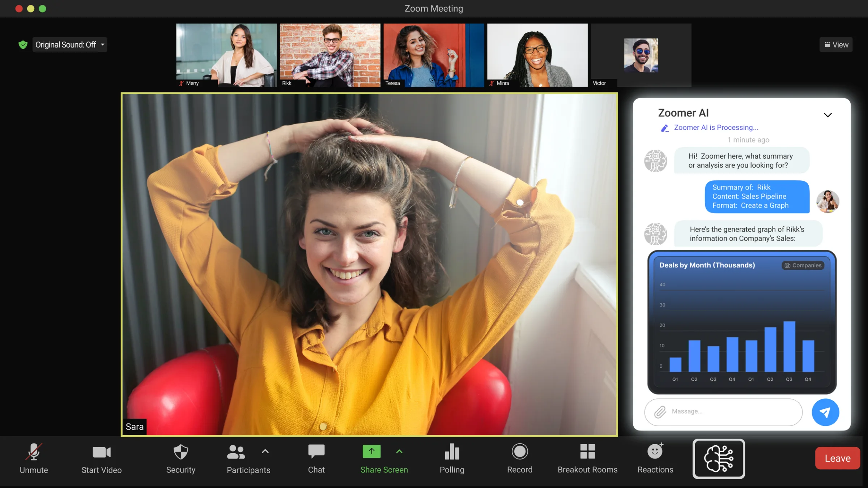Select Victor's video tile
Screen dimensions: 868x488
(641, 55)
